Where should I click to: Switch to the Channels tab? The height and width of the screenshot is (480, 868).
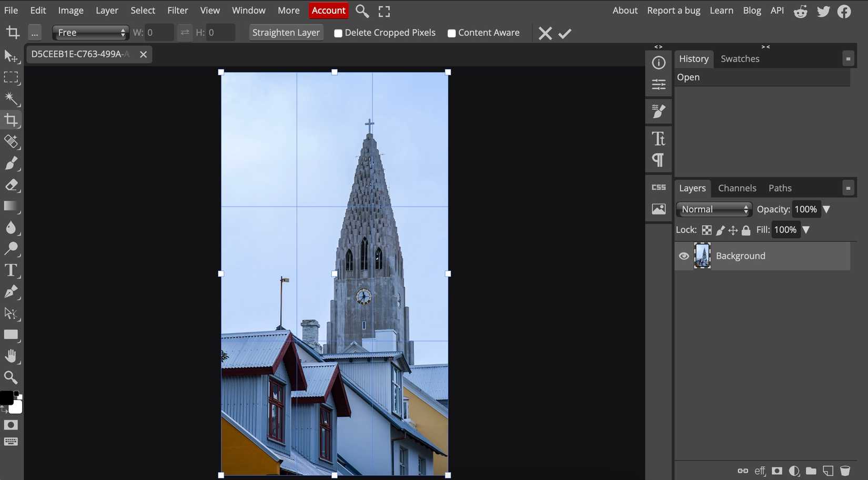coord(736,188)
